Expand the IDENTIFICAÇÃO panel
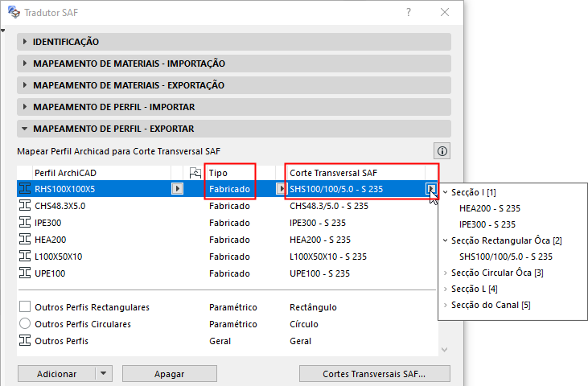The height and width of the screenshot is (386, 588). [24, 42]
